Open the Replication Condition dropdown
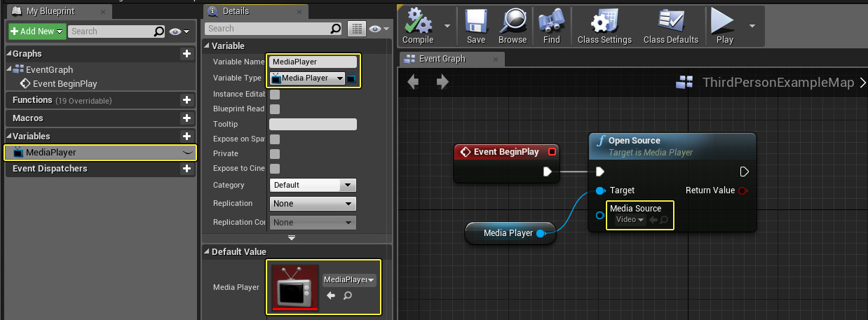868x320 pixels. click(x=313, y=222)
